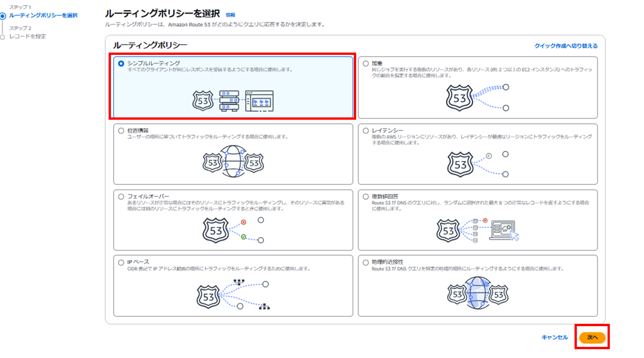This screenshot has height=358, width=644.
Task: Click the キャンセル link
Action: click(555, 337)
